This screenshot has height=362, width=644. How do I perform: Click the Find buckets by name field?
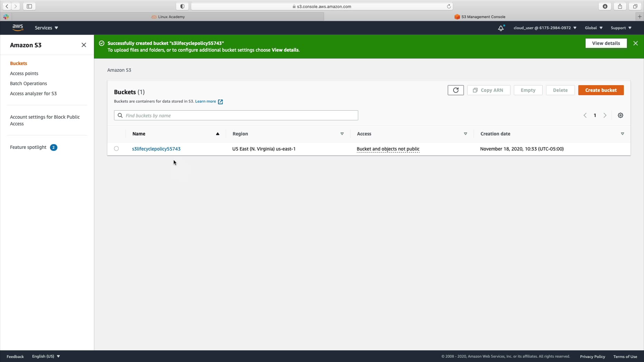click(x=236, y=115)
